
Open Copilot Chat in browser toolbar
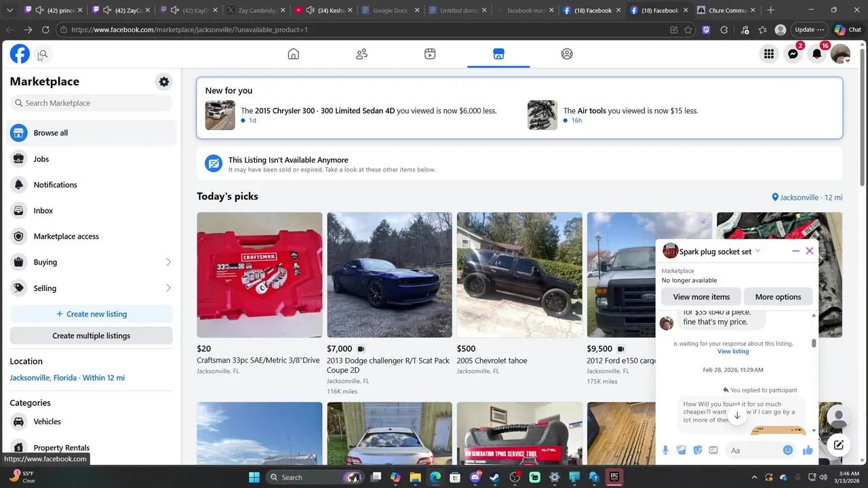pos(848,30)
